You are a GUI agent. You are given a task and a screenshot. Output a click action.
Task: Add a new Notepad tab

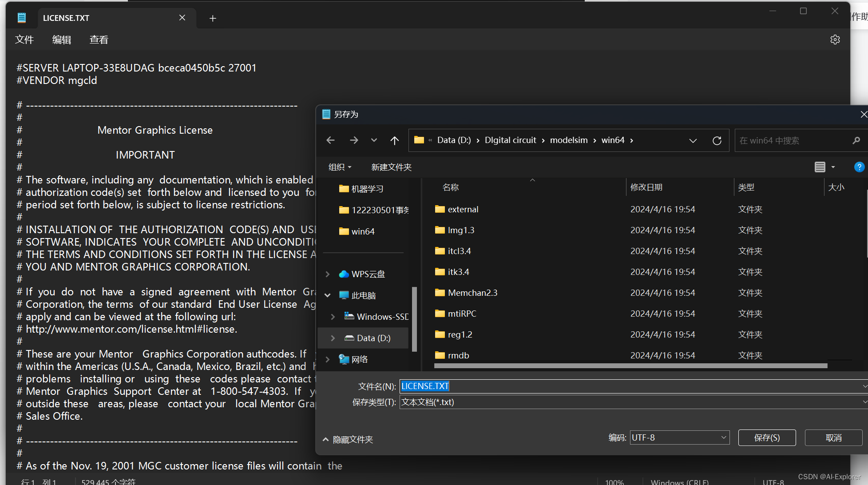(213, 18)
